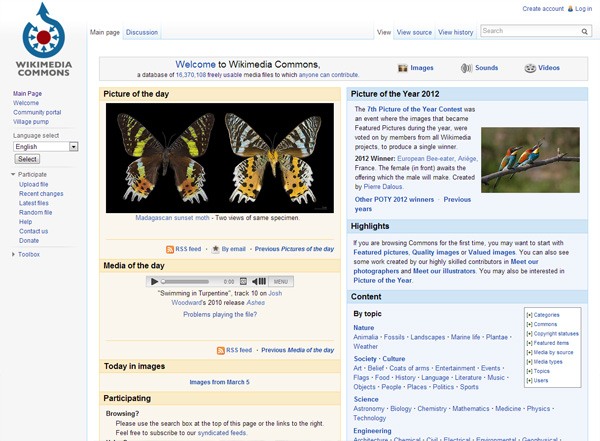Open the audio player MENU button

(280, 281)
